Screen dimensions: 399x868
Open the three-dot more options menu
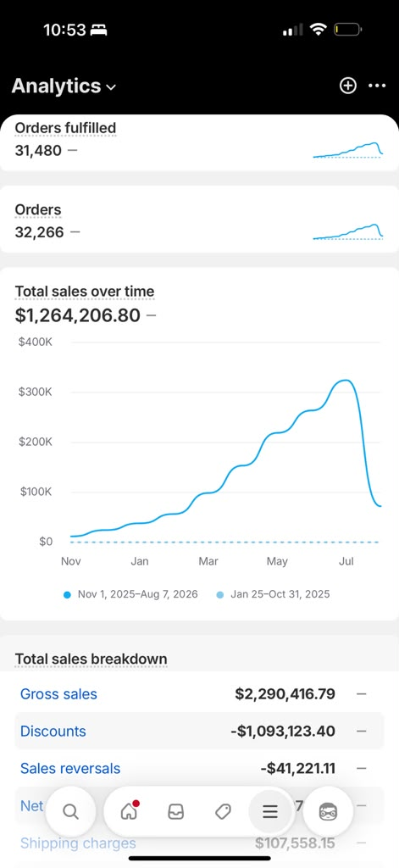click(x=377, y=86)
